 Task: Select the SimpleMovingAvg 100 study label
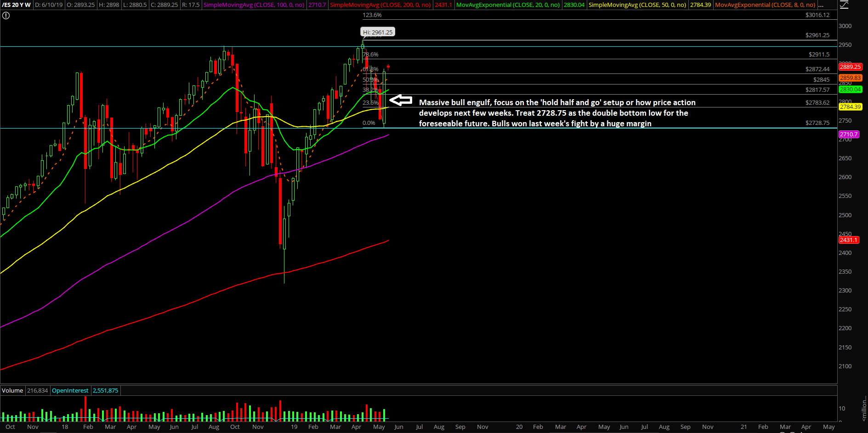[254, 5]
